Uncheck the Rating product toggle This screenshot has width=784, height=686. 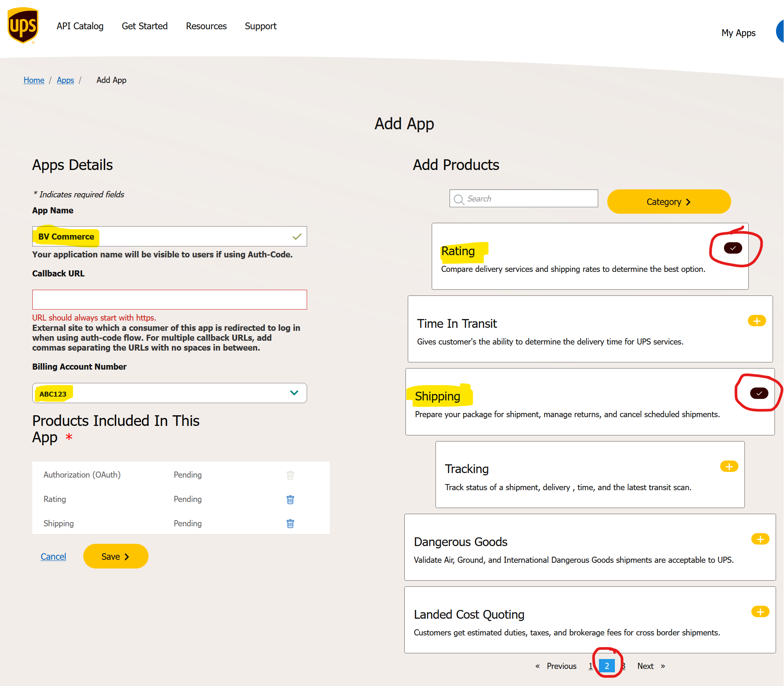click(733, 248)
